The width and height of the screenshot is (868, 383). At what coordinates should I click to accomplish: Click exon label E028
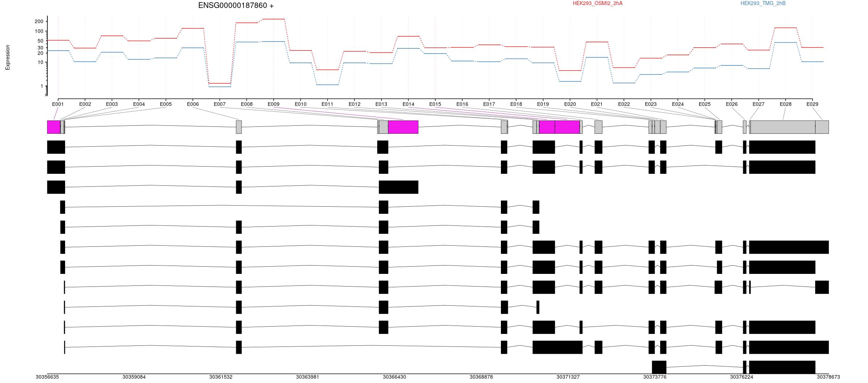(786, 104)
